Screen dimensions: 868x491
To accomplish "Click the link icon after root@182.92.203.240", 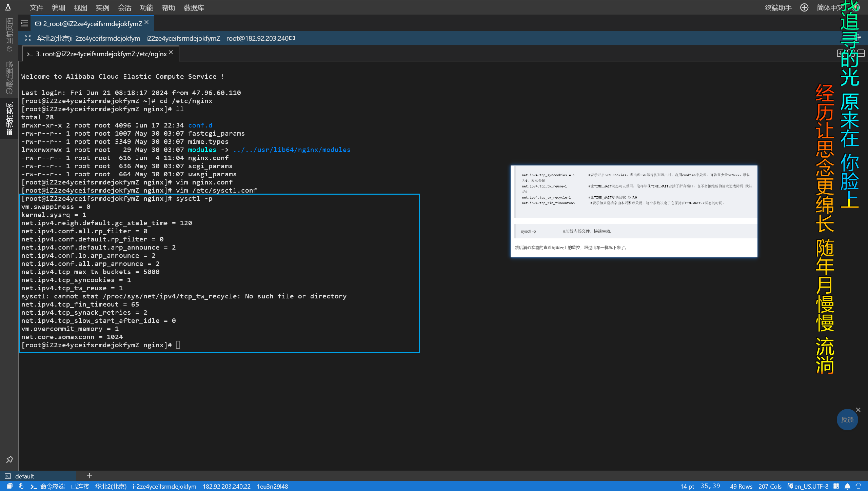I will pos(292,38).
